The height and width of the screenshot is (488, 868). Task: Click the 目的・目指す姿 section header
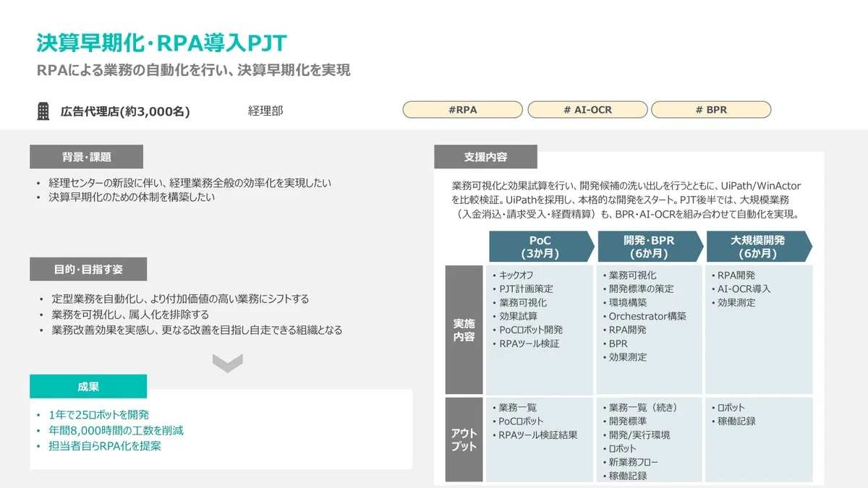pyautogui.click(x=88, y=269)
